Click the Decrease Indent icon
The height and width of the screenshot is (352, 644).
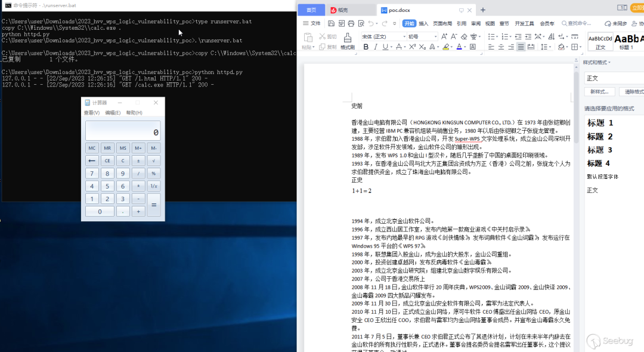518,36
